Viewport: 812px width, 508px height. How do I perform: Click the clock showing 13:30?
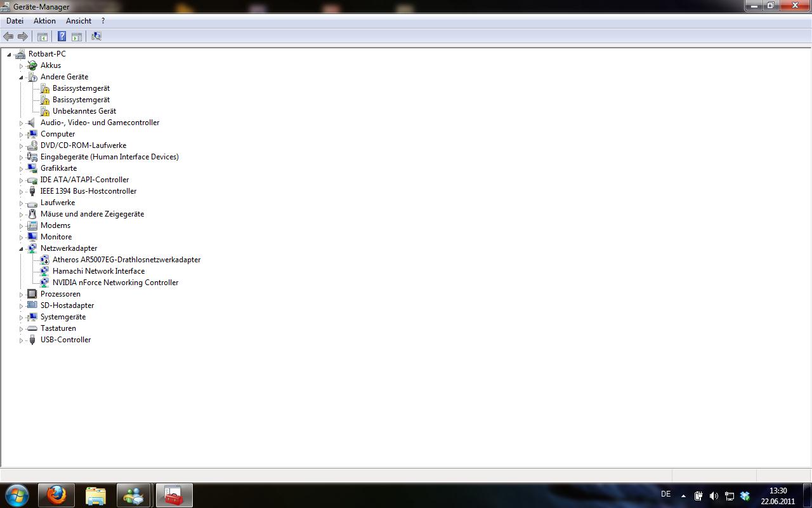(x=778, y=491)
